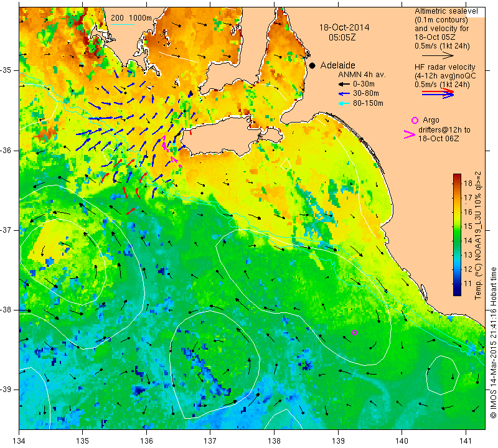The height and width of the screenshot is (448, 498).
Task: Click the colorbar tick label 17
Action: click(x=468, y=197)
